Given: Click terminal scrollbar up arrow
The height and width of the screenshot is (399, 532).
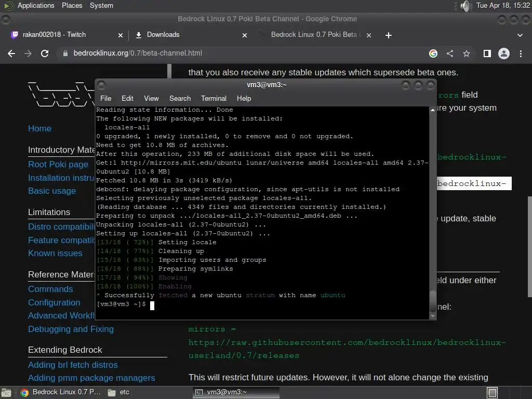Looking at the screenshot, I should 433,110.
